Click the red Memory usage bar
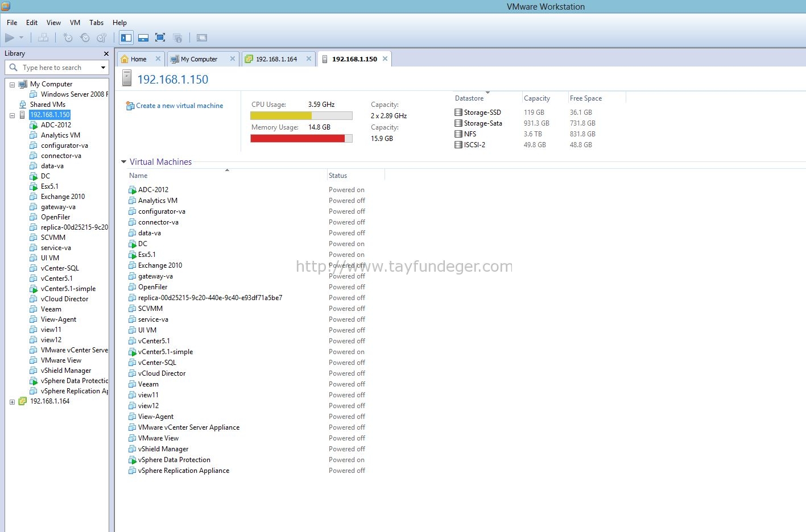The width and height of the screenshot is (806, 532). pos(297,138)
